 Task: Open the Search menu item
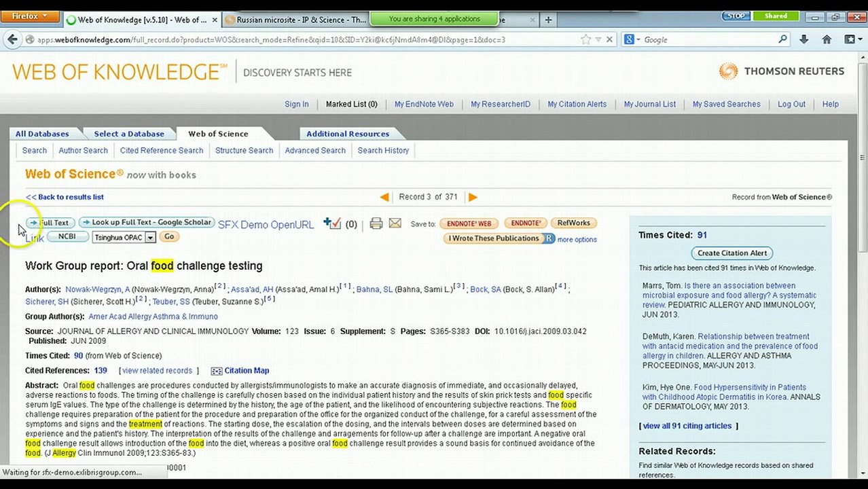tap(35, 150)
